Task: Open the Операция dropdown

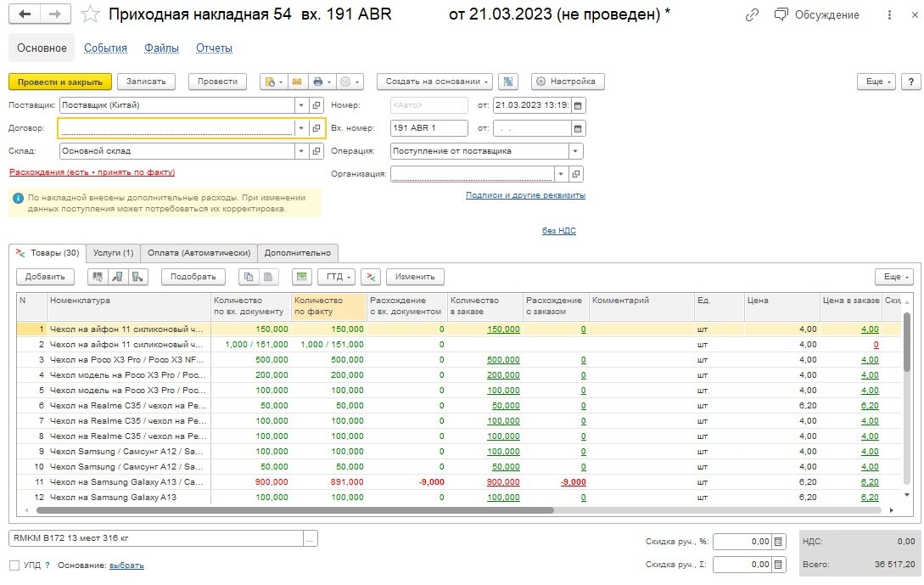Action: click(576, 151)
